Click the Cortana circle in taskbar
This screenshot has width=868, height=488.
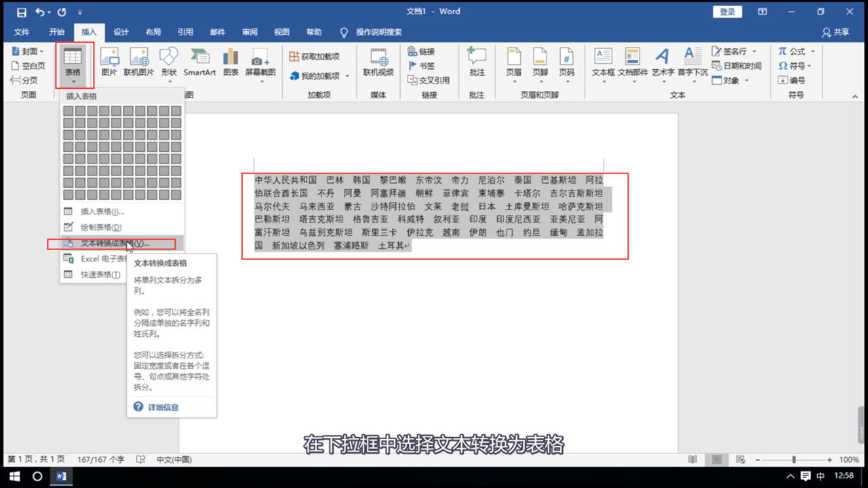click(x=37, y=476)
